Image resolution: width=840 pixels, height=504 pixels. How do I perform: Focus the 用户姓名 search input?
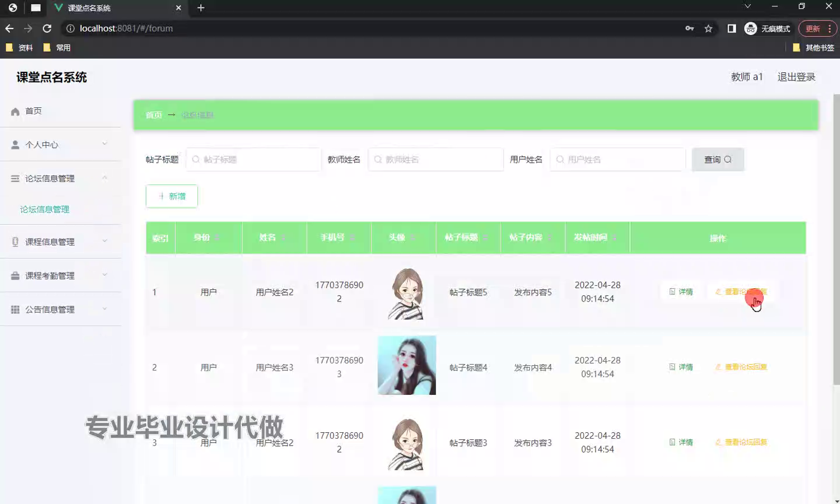[x=618, y=159]
